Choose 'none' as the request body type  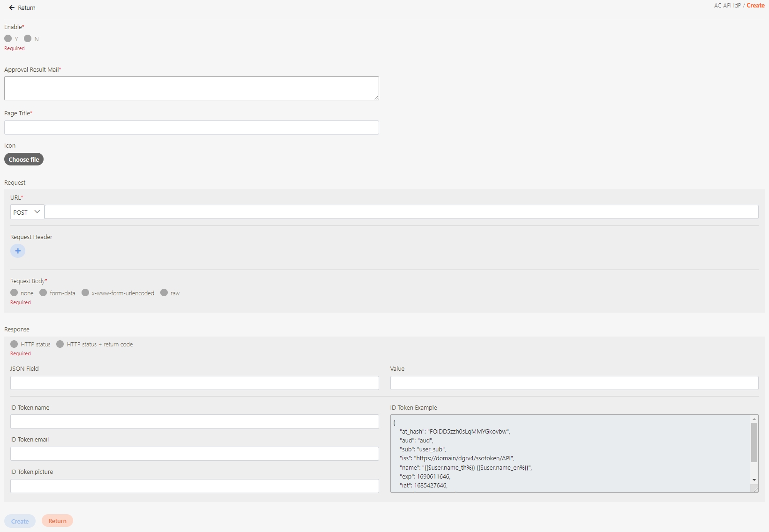(14, 292)
